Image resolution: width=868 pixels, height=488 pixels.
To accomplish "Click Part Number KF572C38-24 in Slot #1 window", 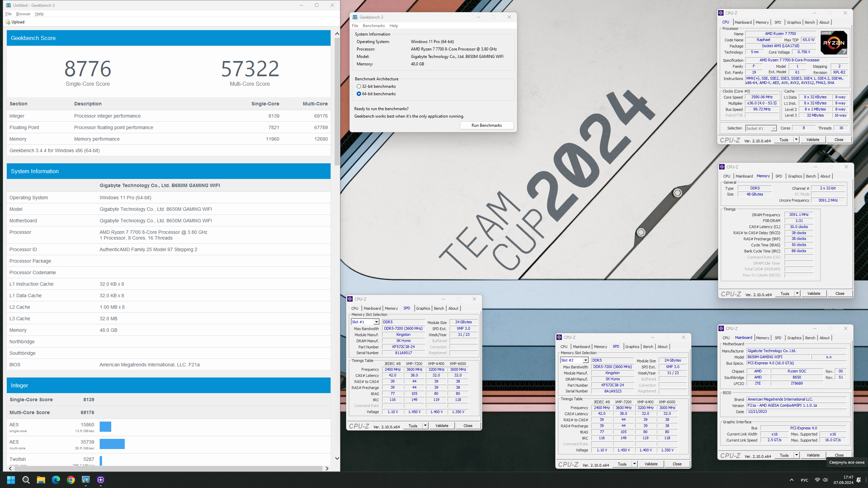I will [403, 347].
